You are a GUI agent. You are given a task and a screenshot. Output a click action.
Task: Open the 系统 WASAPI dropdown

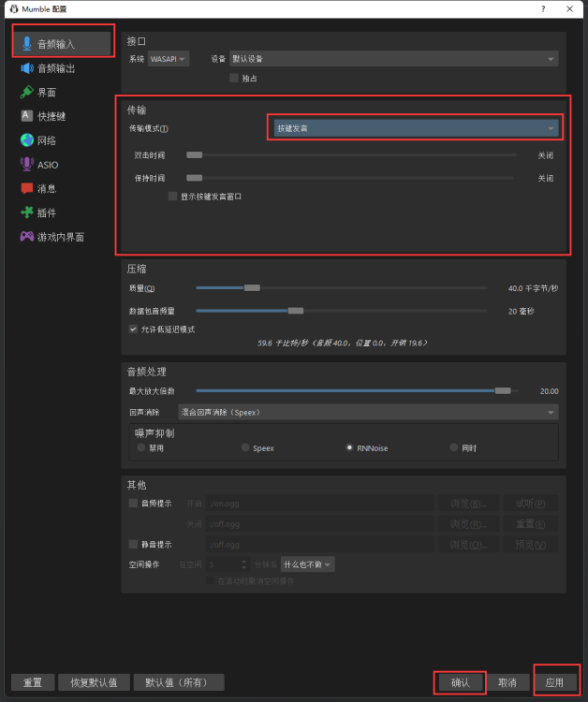coord(169,59)
